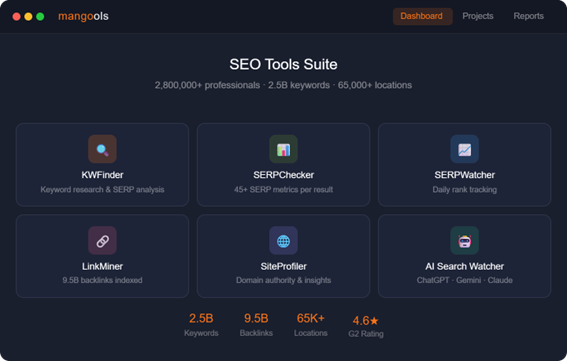567x361 pixels.
Task: Click the SERPChecker bar chart icon
Action: point(284,149)
